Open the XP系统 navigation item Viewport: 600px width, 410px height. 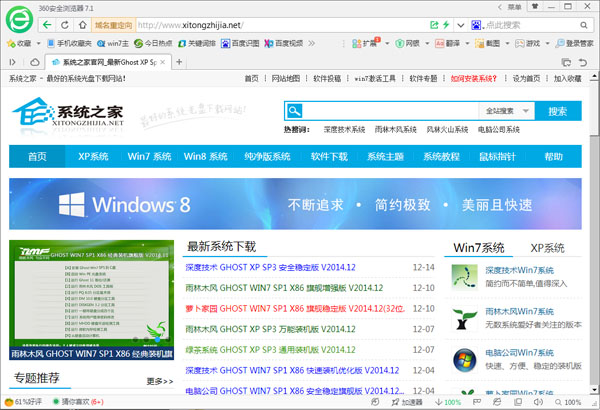pos(93,156)
